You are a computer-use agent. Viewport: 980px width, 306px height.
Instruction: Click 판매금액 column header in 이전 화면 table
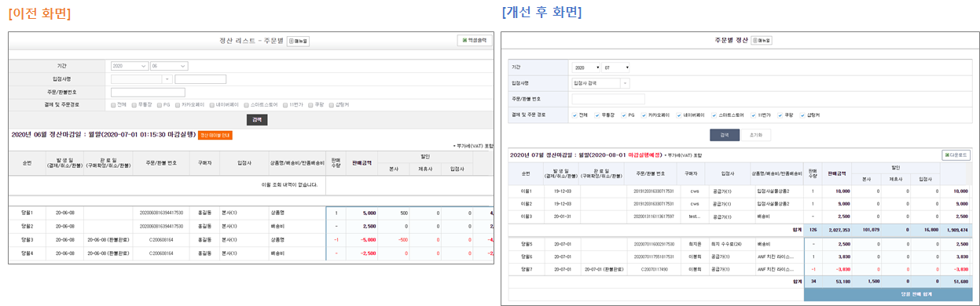tap(362, 162)
